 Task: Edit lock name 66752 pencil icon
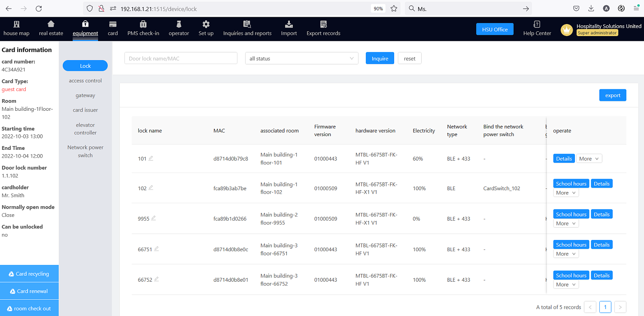[156, 279]
